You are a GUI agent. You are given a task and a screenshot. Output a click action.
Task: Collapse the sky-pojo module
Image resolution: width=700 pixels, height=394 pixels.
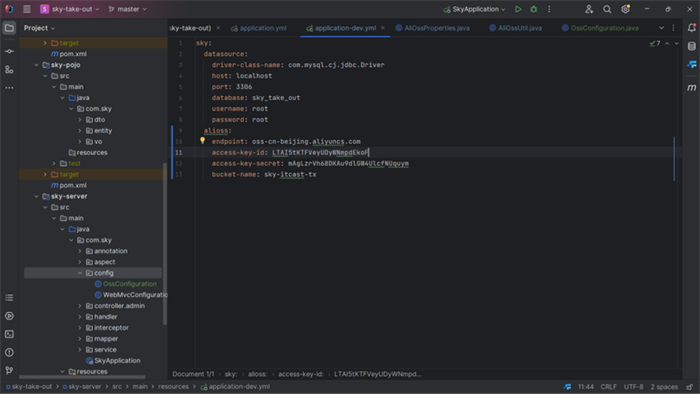(37, 65)
